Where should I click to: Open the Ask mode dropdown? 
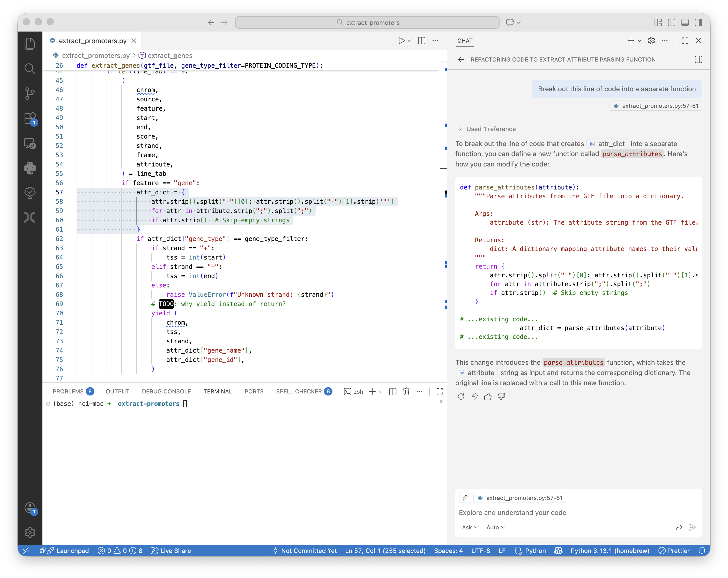tap(470, 527)
